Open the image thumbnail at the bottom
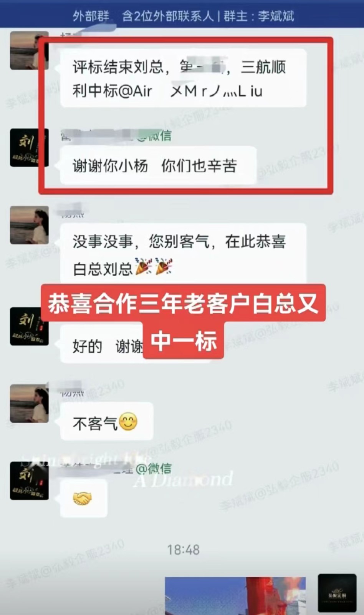The width and height of the screenshot is (364, 615). [x=235, y=596]
